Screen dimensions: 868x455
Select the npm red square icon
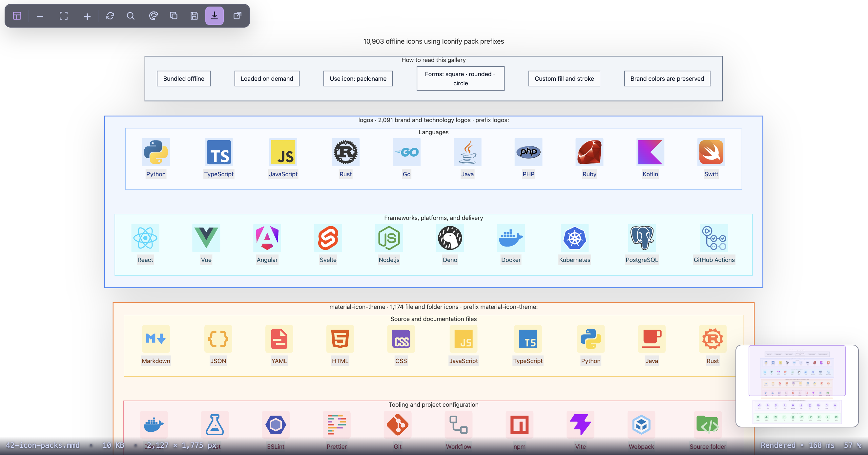click(520, 424)
